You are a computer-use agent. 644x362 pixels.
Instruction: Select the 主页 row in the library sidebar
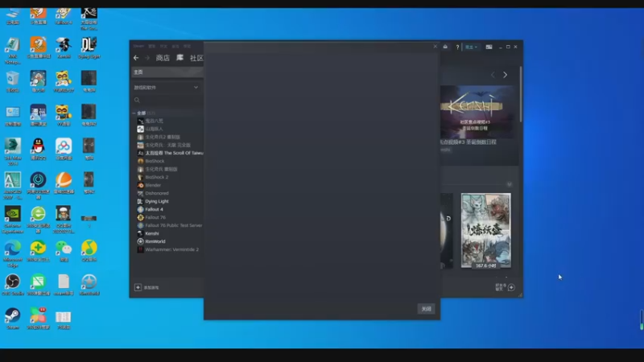point(167,72)
